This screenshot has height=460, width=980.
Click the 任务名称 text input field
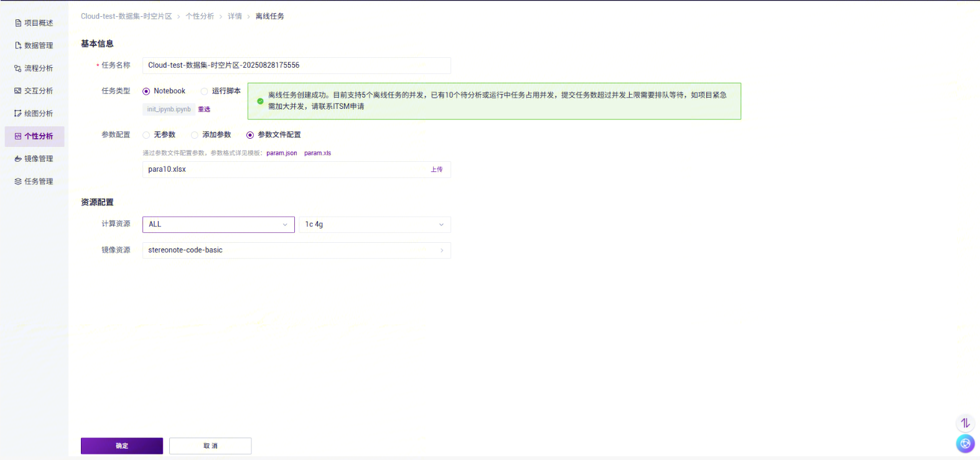click(296, 65)
